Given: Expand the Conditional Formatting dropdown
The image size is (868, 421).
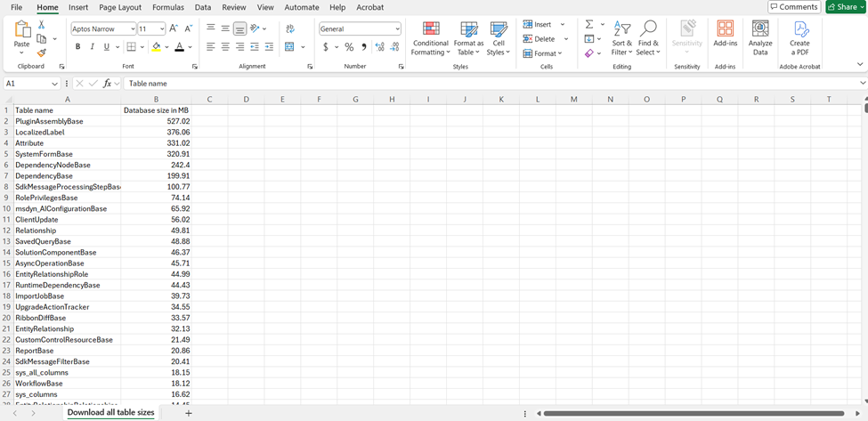Looking at the screenshot, I should pos(431,40).
